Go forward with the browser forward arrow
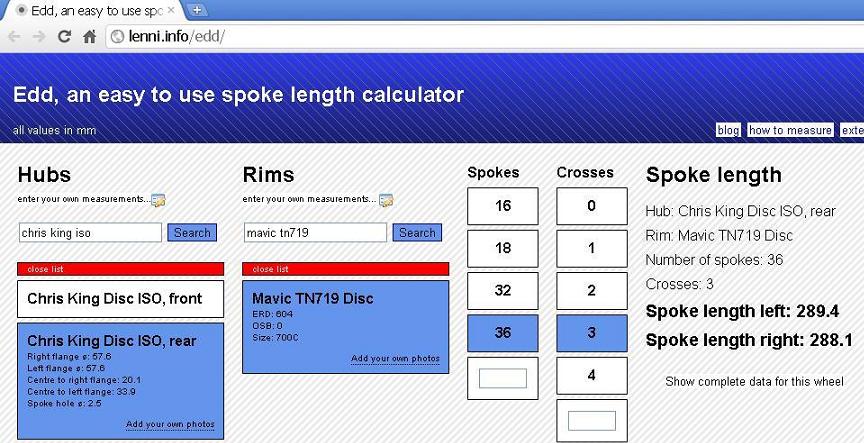864x443 pixels. pos(39,37)
